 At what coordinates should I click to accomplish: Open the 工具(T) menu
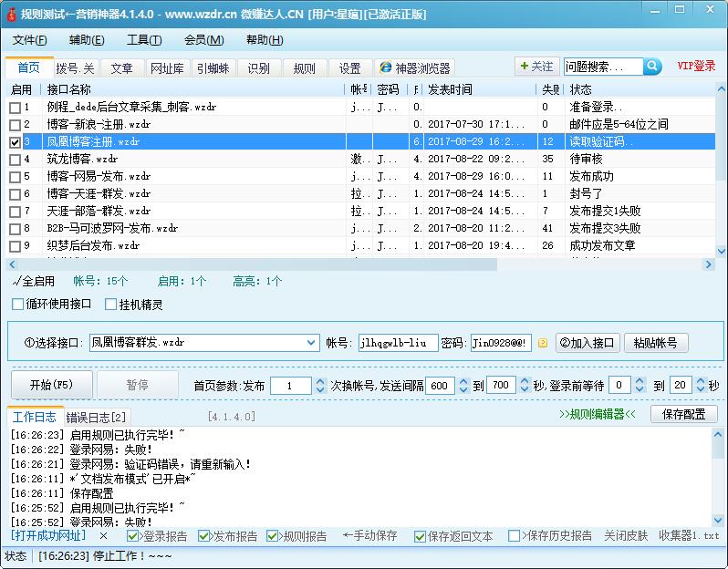(144, 40)
